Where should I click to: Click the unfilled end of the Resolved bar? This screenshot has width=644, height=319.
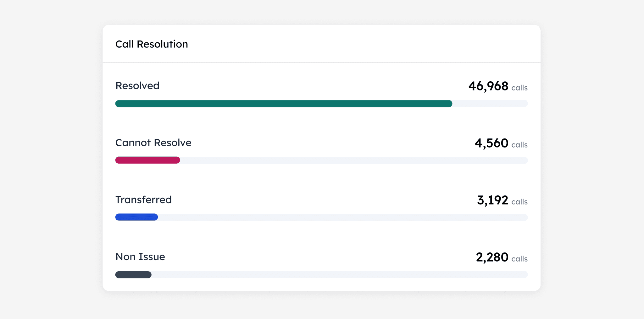click(490, 104)
